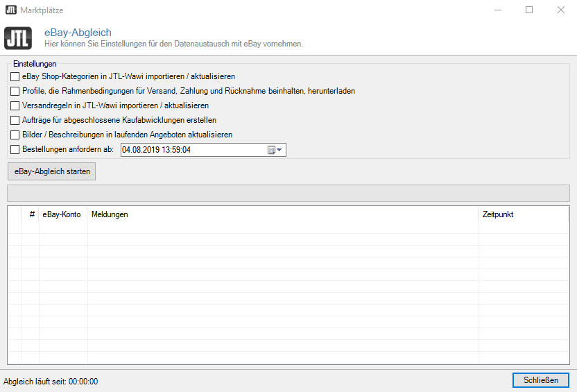
Task: Minimize the Marktplätze window
Action: click(498, 10)
